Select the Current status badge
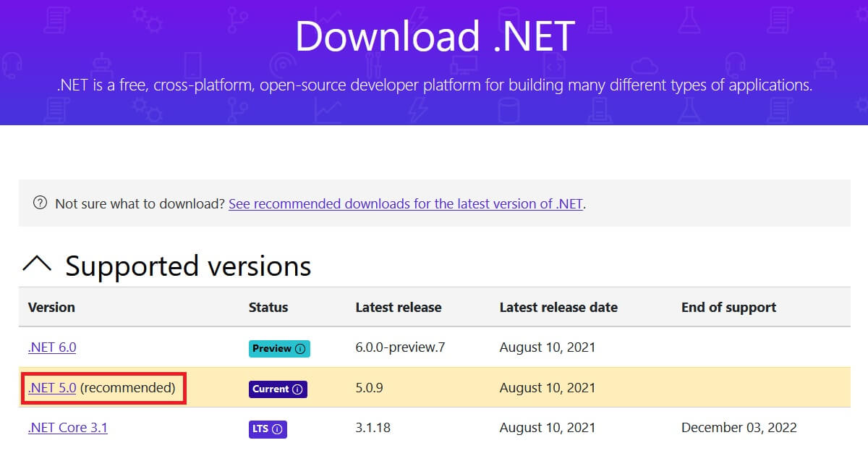 pyautogui.click(x=278, y=389)
